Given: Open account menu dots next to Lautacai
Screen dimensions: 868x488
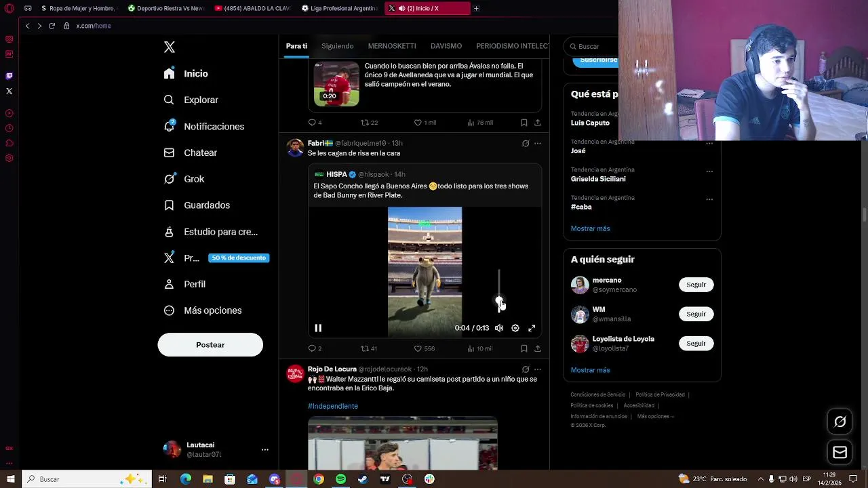Looking at the screenshot, I should coord(265,449).
